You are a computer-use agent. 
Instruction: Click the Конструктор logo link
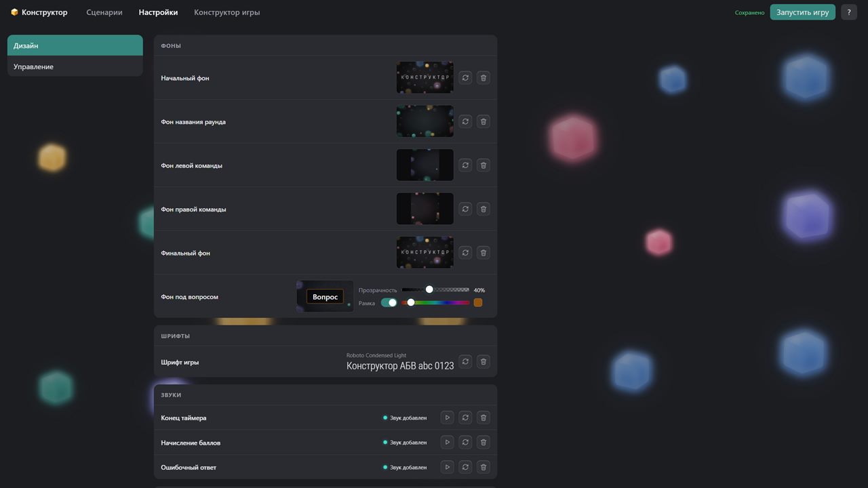click(39, 12)
